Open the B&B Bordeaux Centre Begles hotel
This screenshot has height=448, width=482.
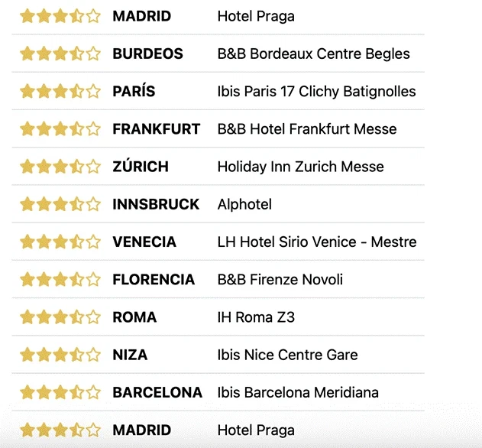[x=313, y=54]
